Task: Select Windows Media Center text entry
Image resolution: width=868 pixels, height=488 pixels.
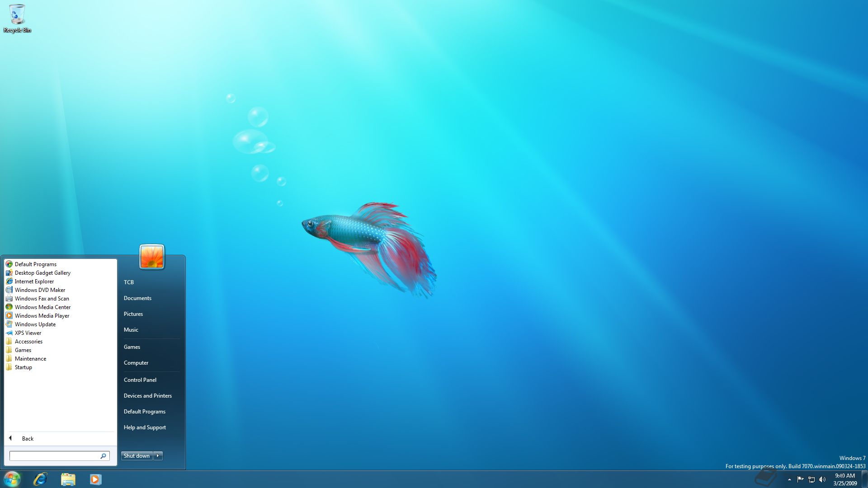Action: click(x=42, y=307)
